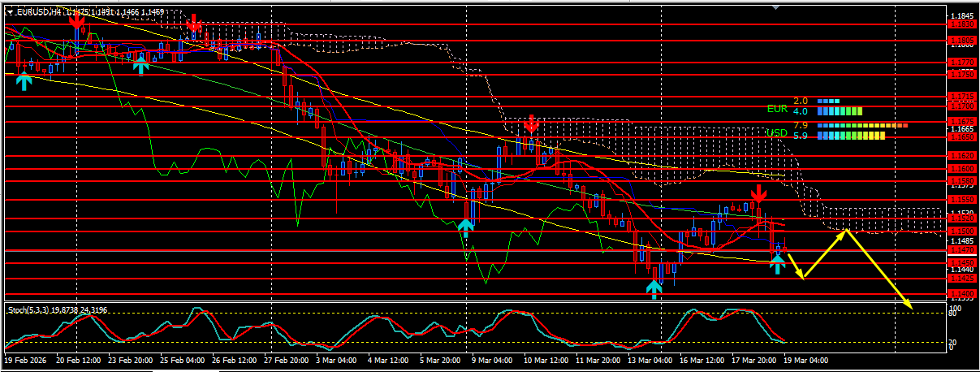Click the USD label in the currency strength meter
980x372 pixels.
pos(777,133)
